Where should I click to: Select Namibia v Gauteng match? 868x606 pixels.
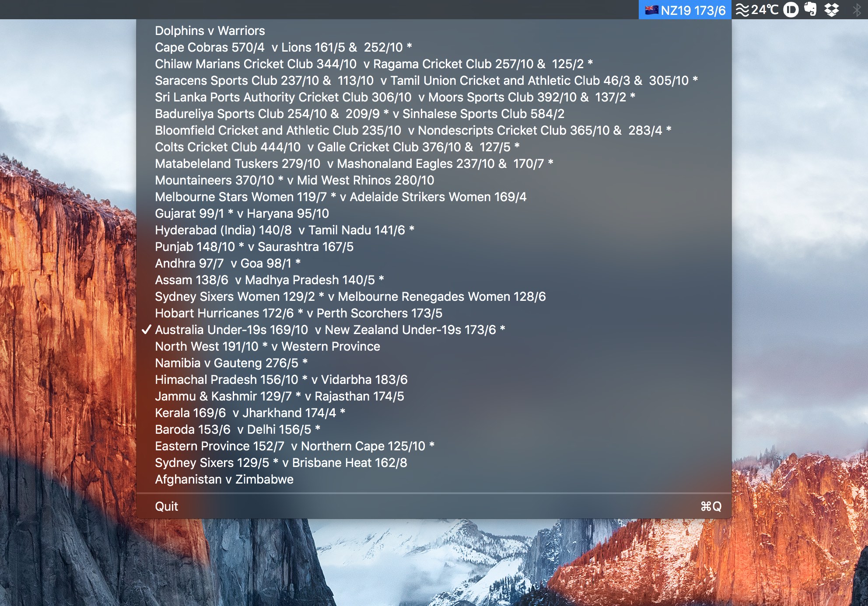pos(231,363)
